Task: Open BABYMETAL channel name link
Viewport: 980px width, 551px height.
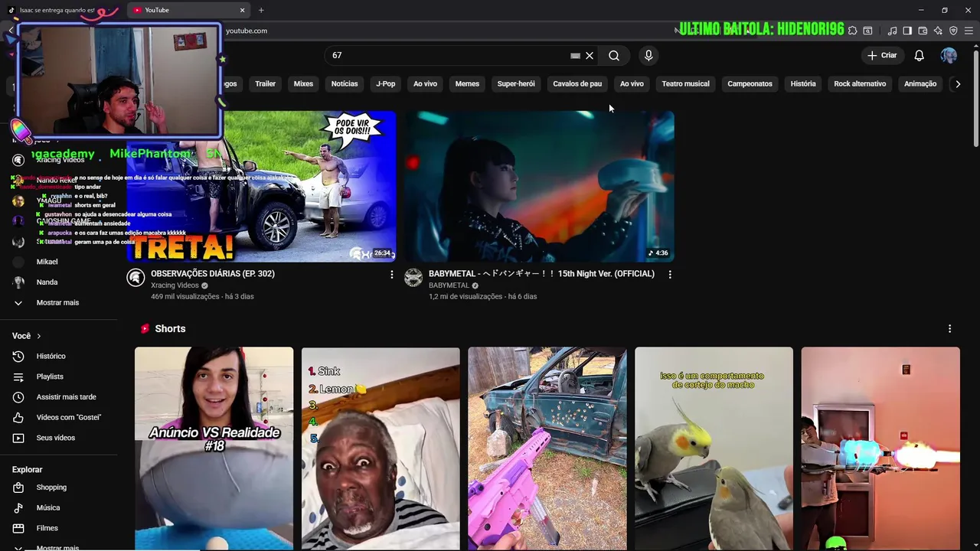Action: (x=449, y=285)
